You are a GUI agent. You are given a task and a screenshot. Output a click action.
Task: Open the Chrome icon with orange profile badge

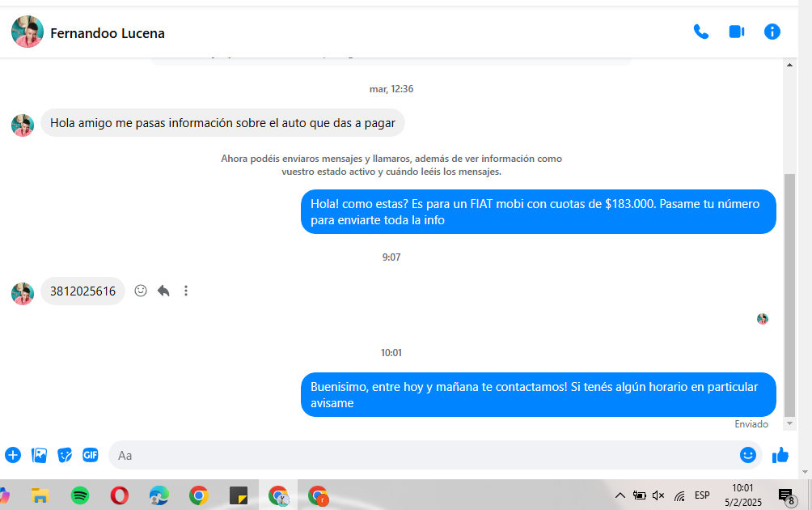tap(318, 496)
